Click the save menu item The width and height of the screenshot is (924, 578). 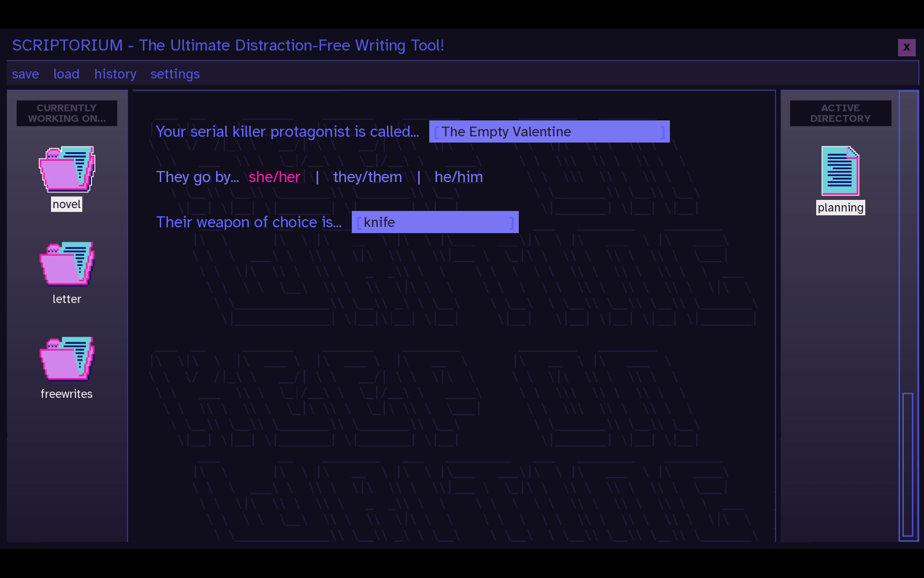click(x=26, y=74)
